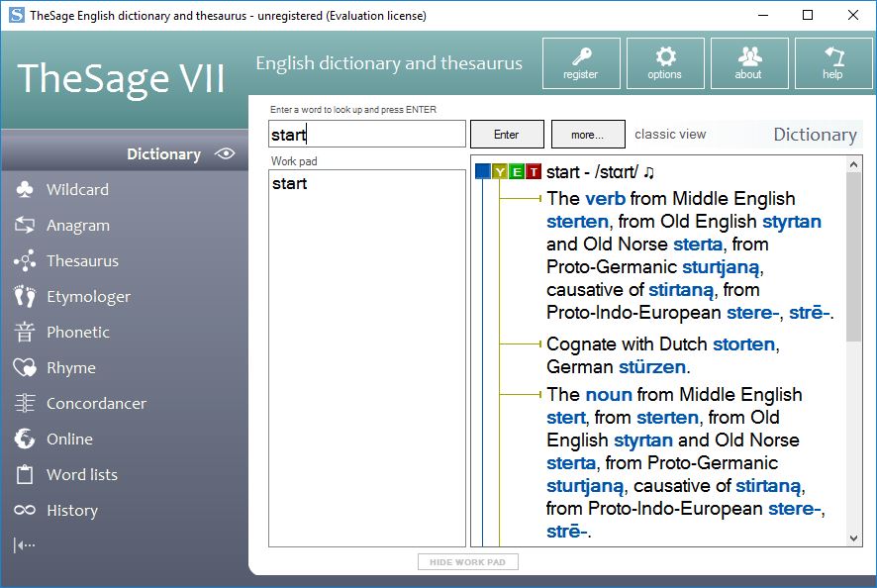Screen dimensions: 877x588
Task: Open the Phonetic sidebar item
Action: point(78,332)
